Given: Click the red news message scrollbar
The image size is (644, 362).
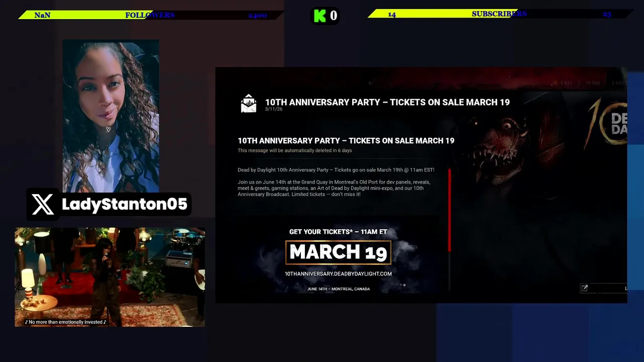Looking at the screenshot, I should (x=449, y=210).
